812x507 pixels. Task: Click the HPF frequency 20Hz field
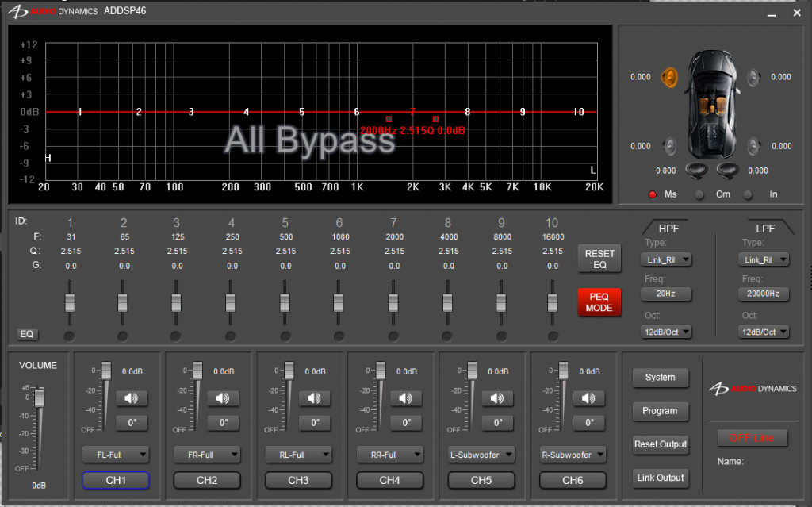(x=666, y=294)
